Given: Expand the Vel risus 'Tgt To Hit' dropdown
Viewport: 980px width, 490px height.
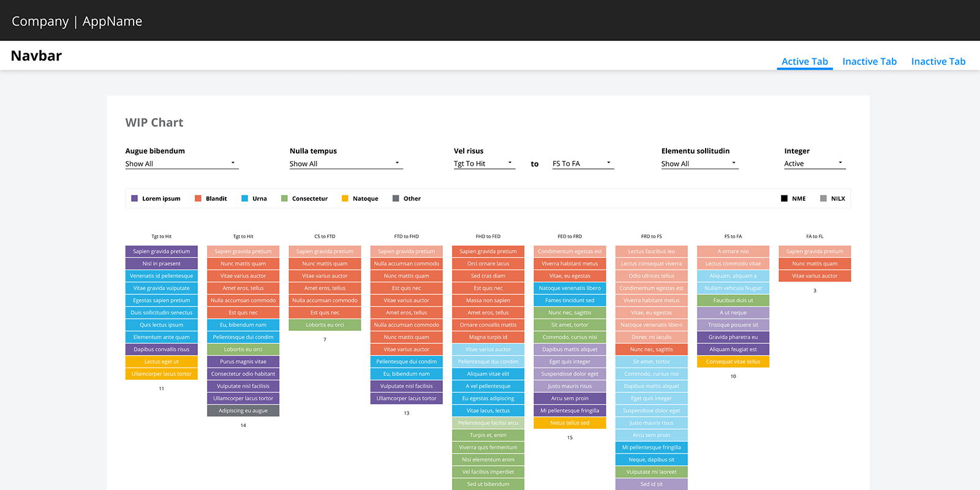Looking at the screenshot, I should (x=484, y=164).
